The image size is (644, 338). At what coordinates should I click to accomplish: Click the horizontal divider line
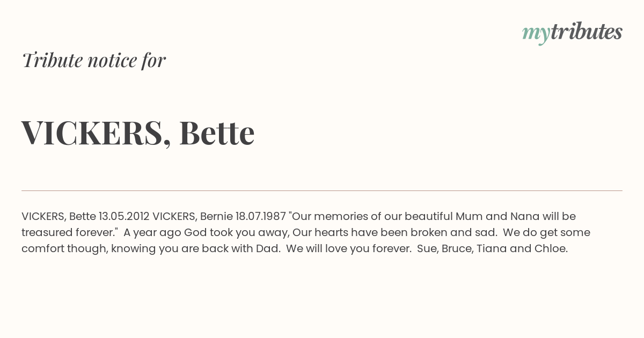(322, 190)
